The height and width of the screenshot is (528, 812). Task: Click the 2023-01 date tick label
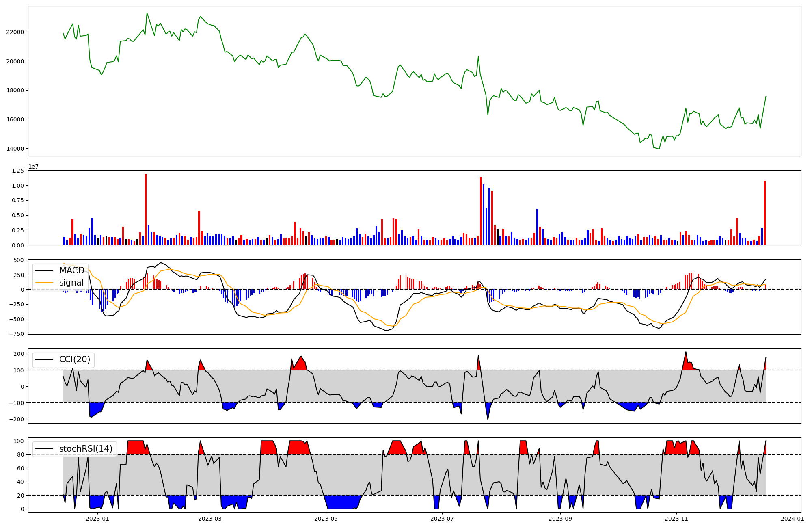pos(98,519)
